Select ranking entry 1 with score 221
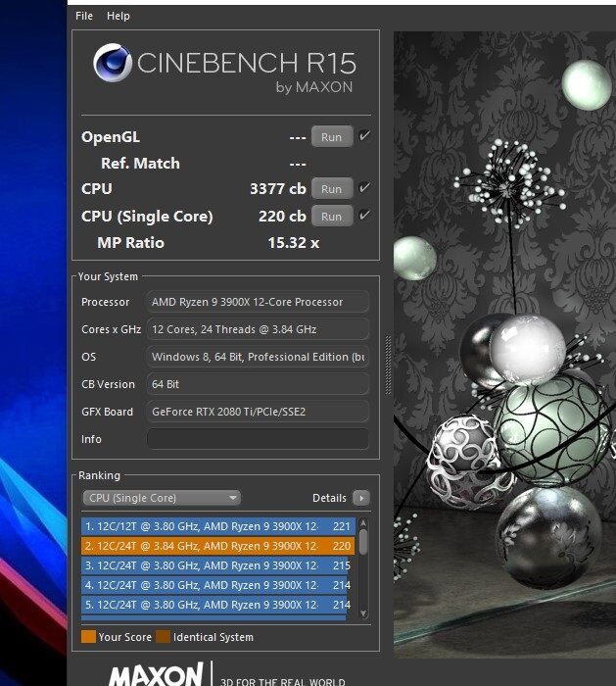 coord(218,526)
